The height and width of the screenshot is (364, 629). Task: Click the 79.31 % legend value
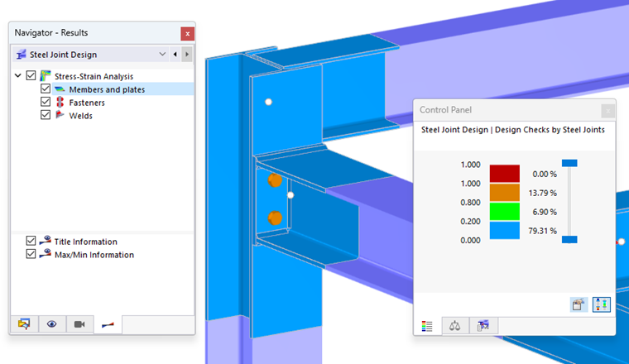click(x=542, y=231)
